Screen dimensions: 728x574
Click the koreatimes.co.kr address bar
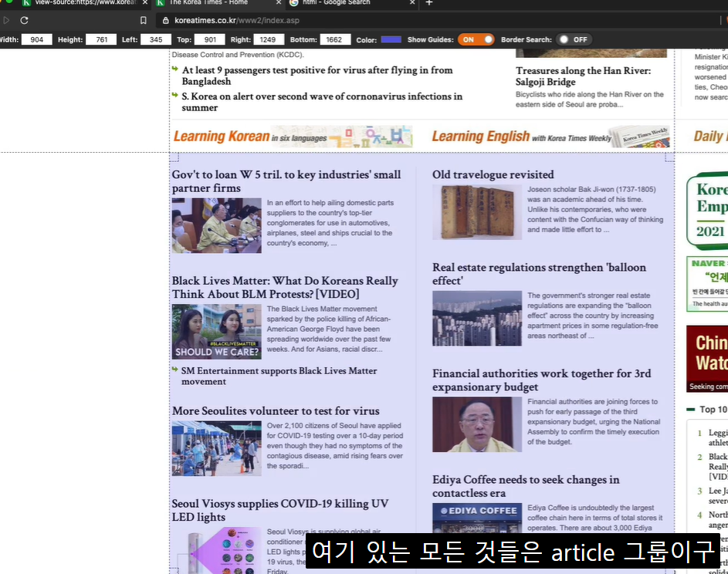coord(237,20)
